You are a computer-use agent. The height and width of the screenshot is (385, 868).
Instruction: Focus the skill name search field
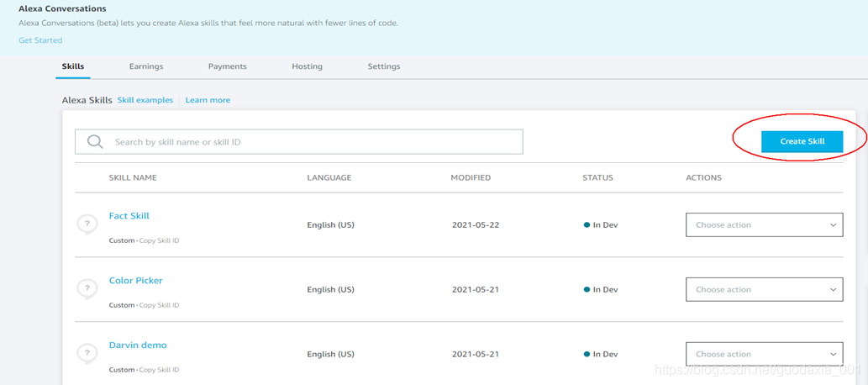tap(299, 142)
